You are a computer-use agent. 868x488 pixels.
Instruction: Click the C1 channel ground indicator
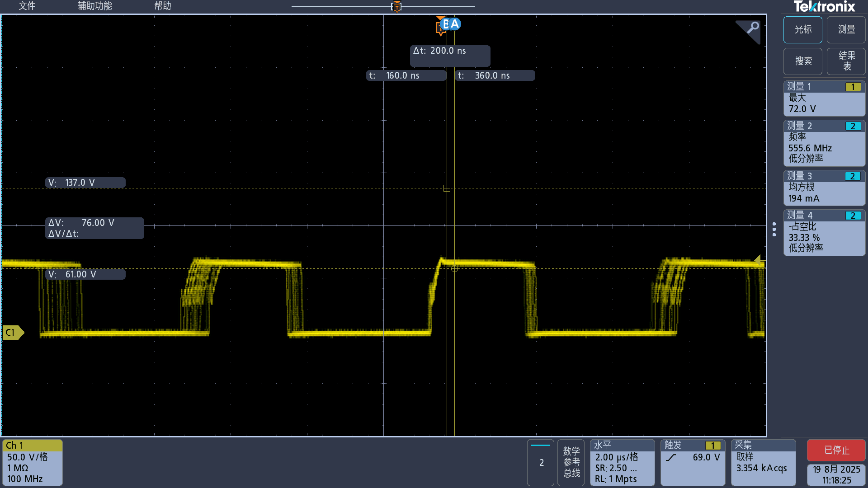click(x=13, y=333)
